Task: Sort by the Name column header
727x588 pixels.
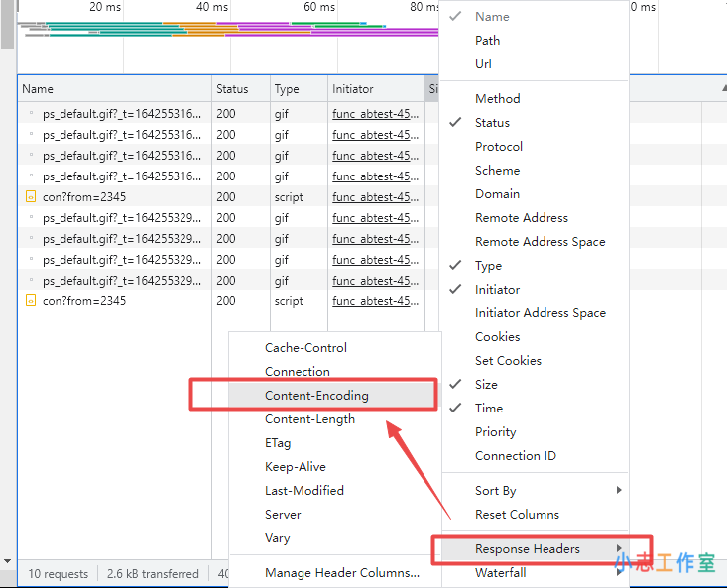Action: point(114,89)
